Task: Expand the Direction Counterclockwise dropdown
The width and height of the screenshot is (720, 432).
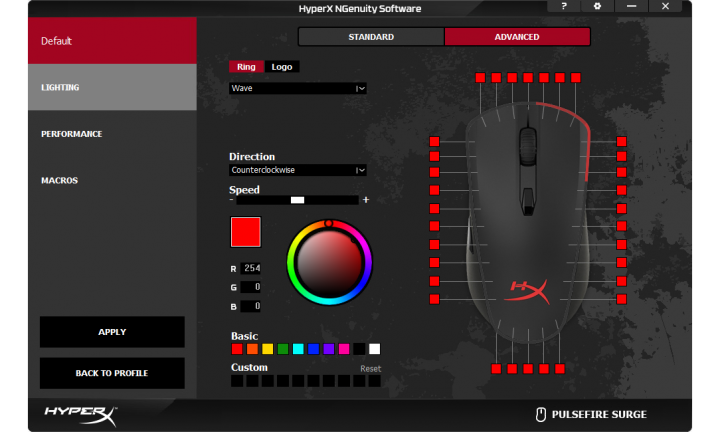Action: (298, 170)
